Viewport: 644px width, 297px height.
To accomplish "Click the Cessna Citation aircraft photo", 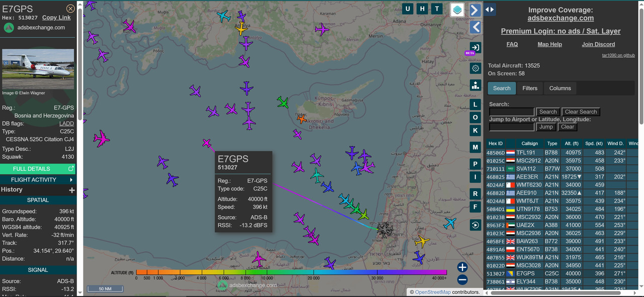I will click(x=38, y=69).
